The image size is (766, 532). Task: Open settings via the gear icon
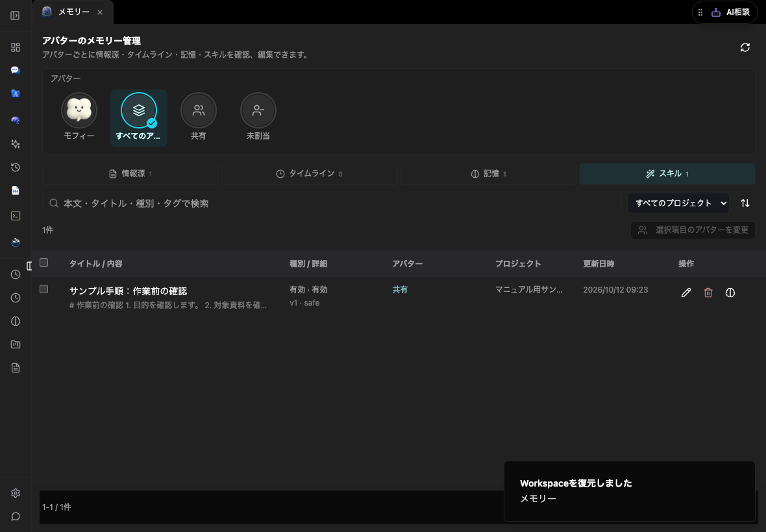pyautogui.click(x=15, y=493)
